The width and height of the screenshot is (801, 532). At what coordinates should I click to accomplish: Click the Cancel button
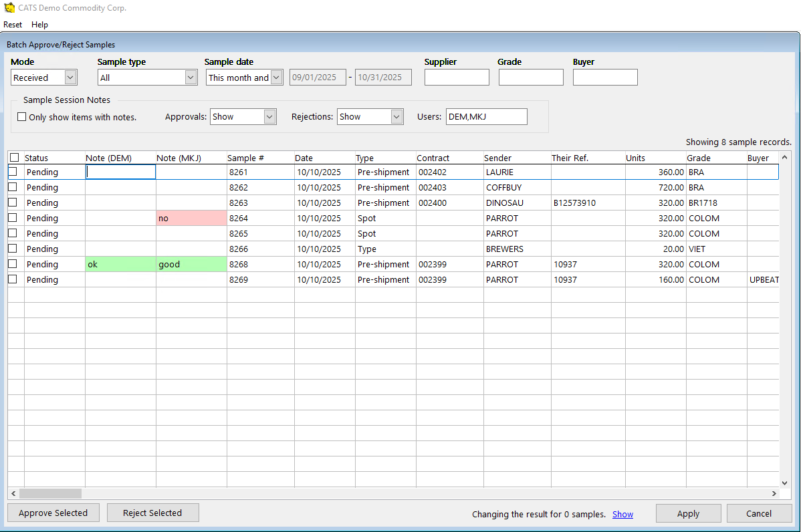pos(759,513)
